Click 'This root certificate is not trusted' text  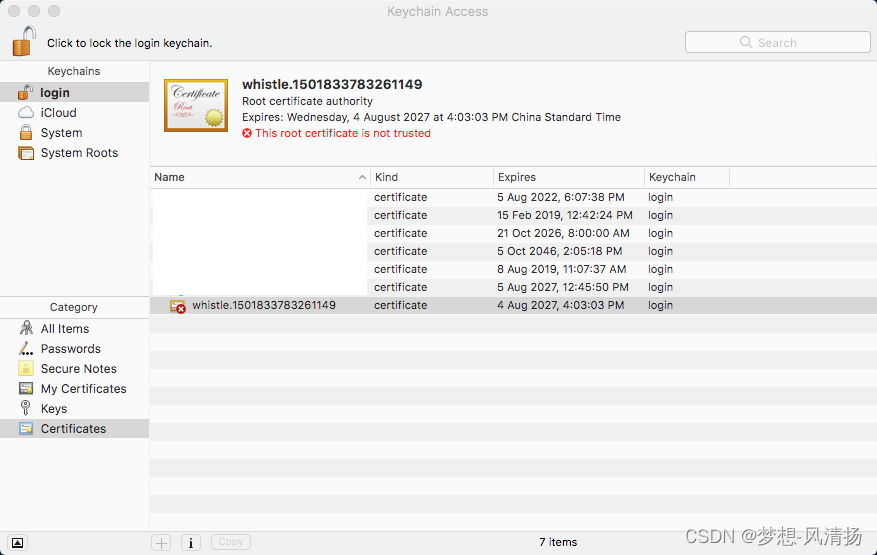343,133
